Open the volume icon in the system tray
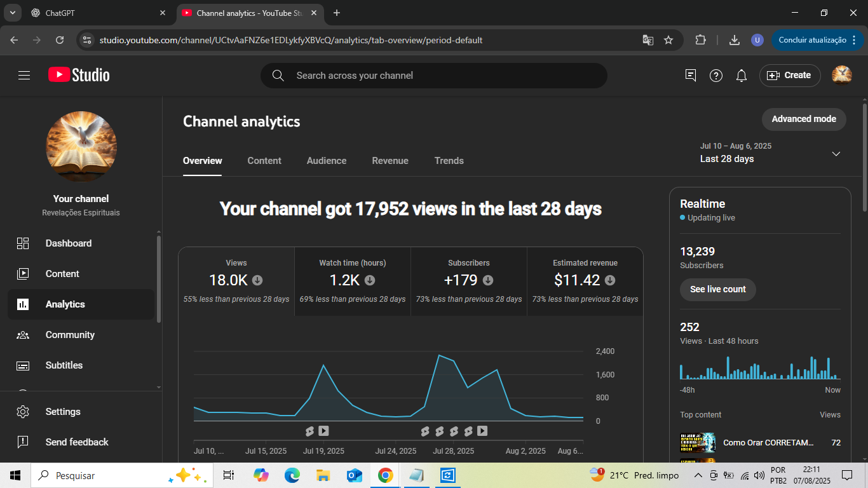The image size is (868, 488). (x=759, y=475)
